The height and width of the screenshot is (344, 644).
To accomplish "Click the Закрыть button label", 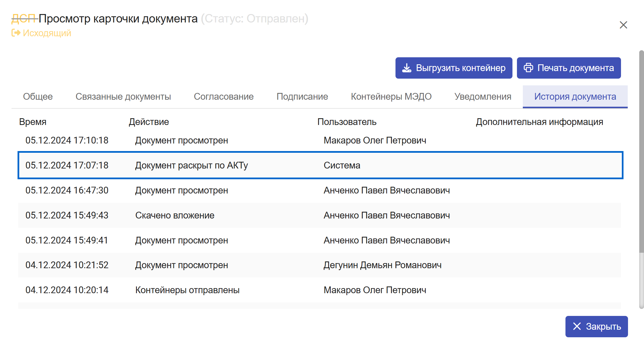I will (604, 327).
